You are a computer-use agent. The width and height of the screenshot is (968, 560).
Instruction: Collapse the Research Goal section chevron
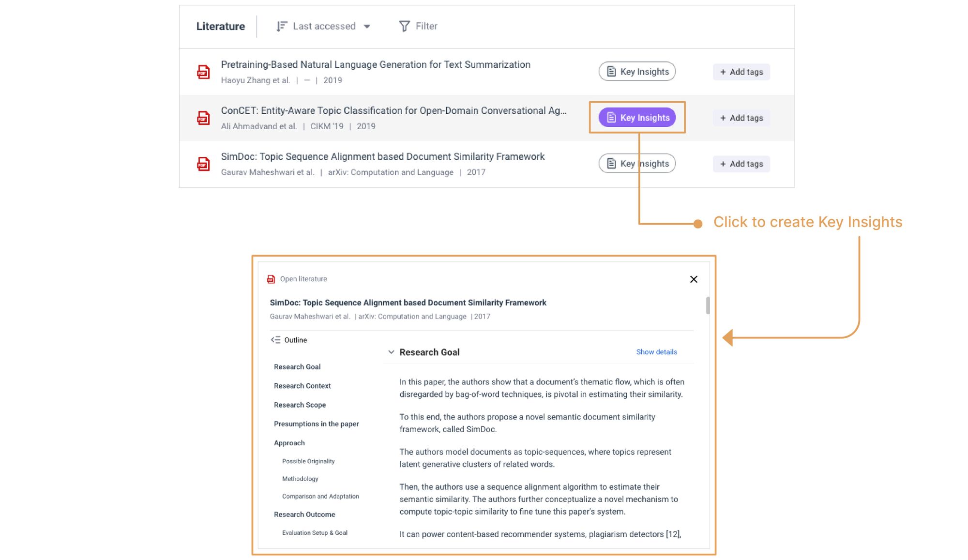pyautogui.click(x=391, y=352)
